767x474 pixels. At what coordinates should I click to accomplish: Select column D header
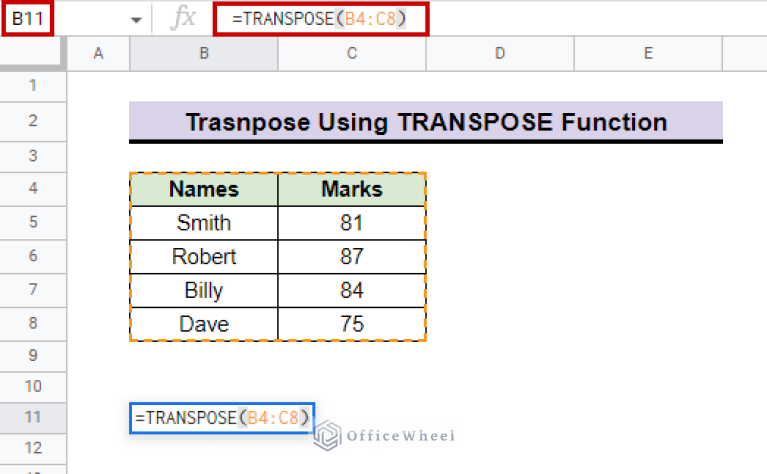click(x=500, y=53)
